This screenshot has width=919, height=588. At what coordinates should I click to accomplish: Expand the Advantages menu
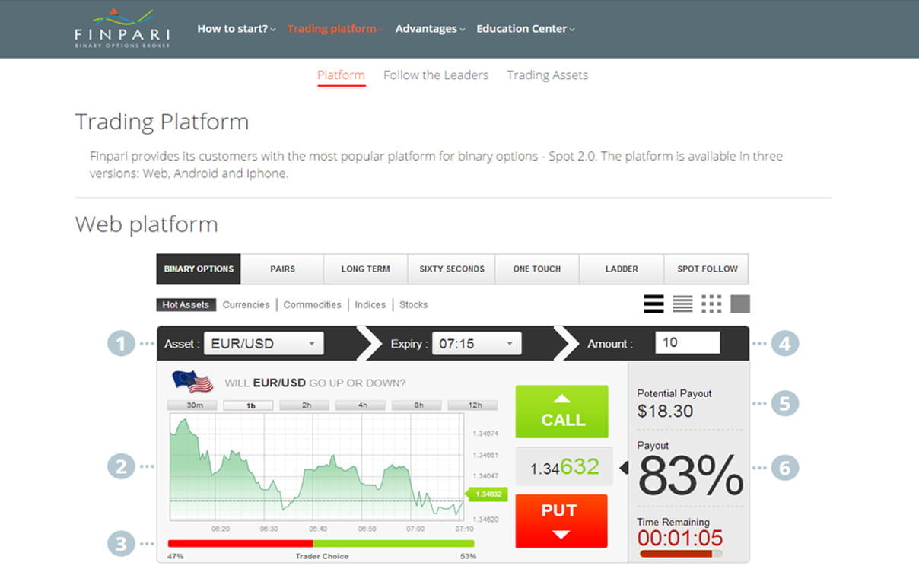(430, 29)
